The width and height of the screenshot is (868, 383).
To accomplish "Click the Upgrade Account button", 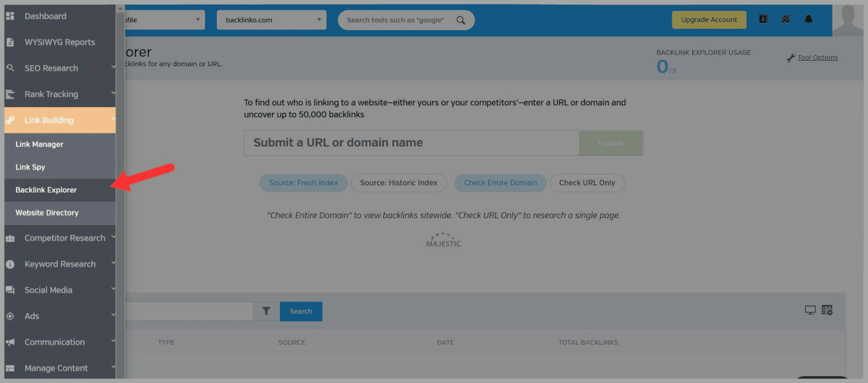I will (709, 20).
